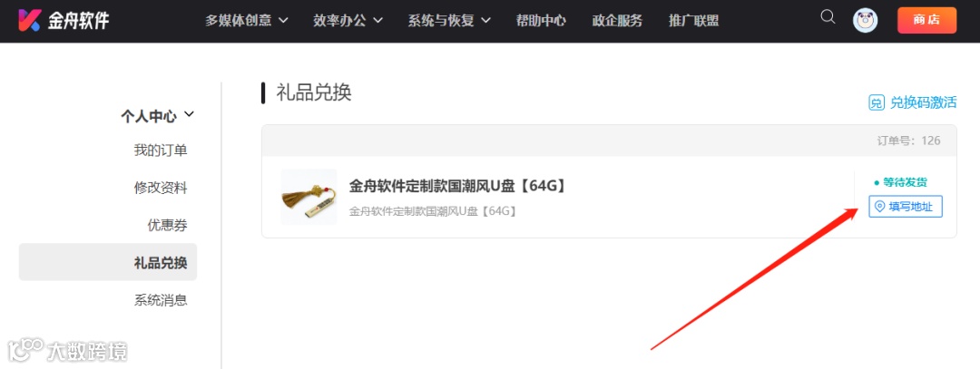Click the 填写地址 button

coord(905,207)
